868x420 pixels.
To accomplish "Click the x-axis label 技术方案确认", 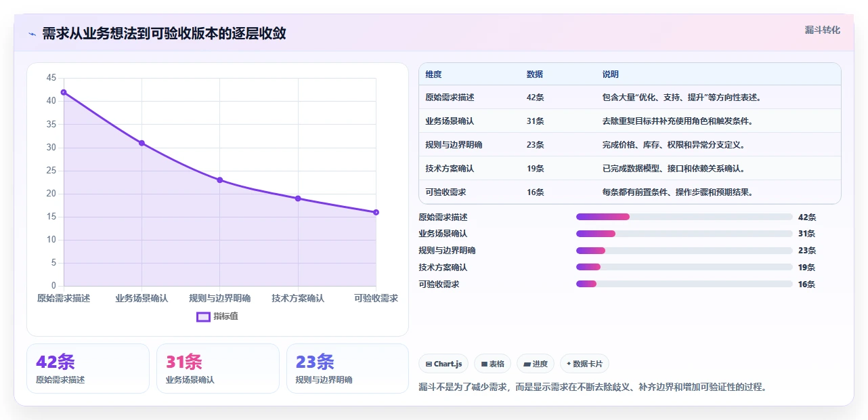I will coord(298,298).
